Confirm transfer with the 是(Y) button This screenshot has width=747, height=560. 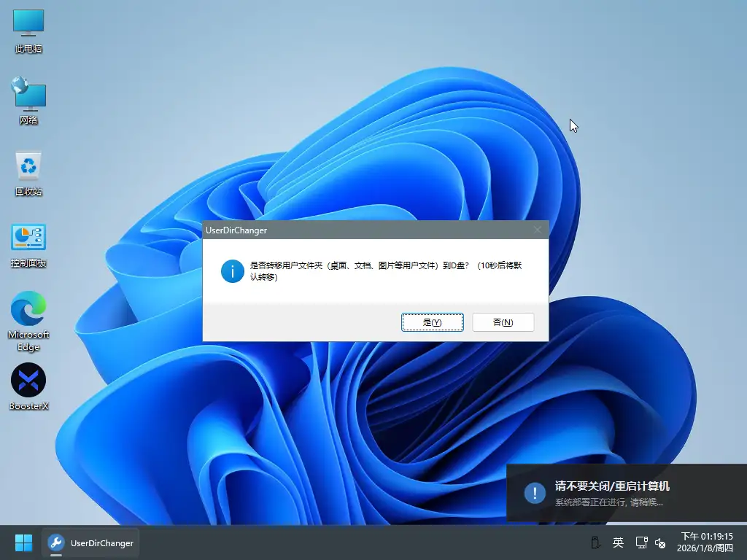click(x=432, y=322)
